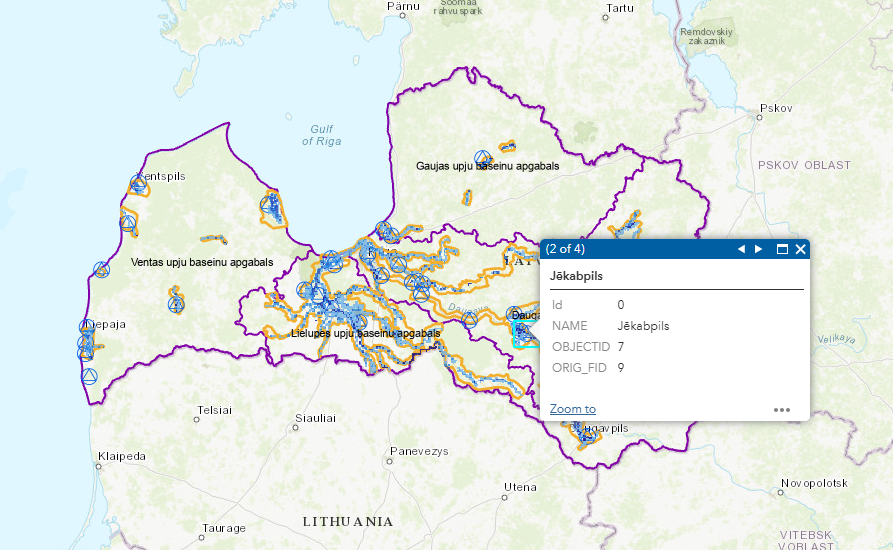Click the Gaujas upju baseinu apgabals label

(x=487, y=166)
